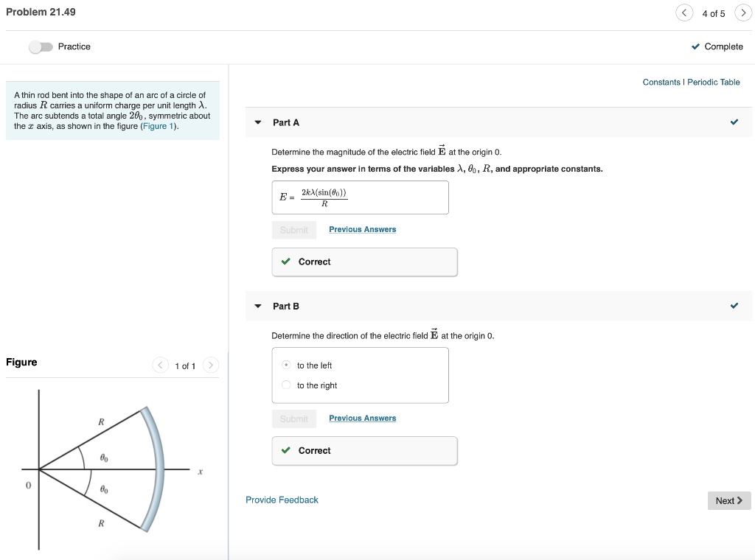Image resolution: width=755 pixels, height=560 pixels.
Task: Click the next figure navigation arrow
Action: coord(211,365)
